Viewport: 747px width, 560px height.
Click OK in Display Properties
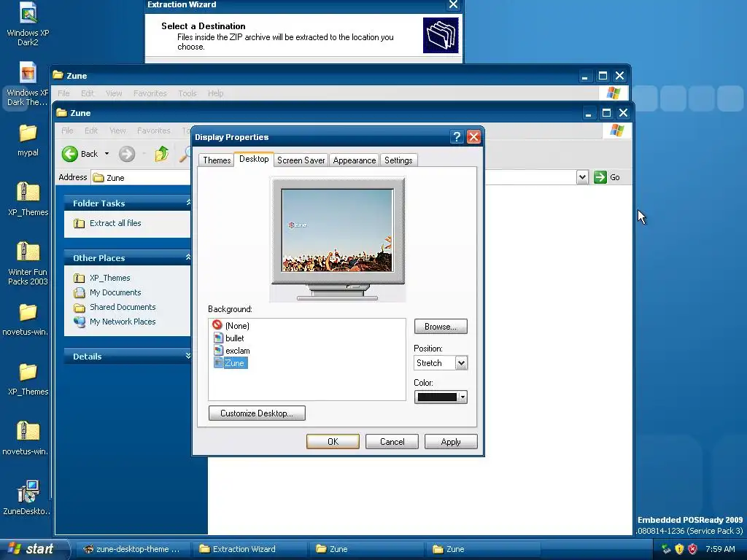click(333, 442)
